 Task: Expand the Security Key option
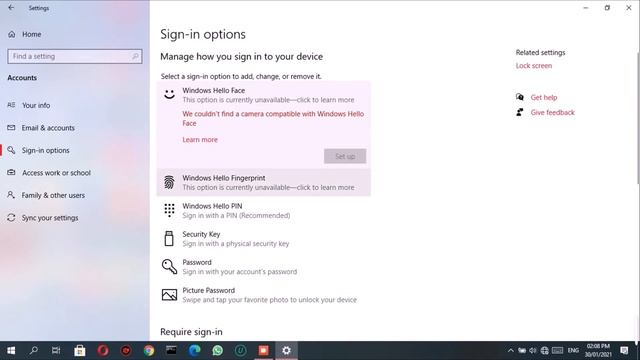click(264, 239)
